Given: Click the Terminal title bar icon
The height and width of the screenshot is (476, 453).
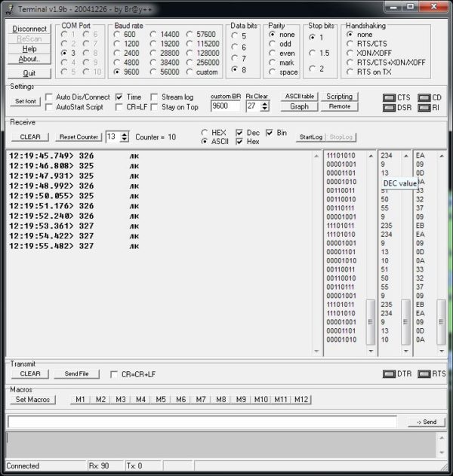Looking at the screenshot, I should coord(8,7).
